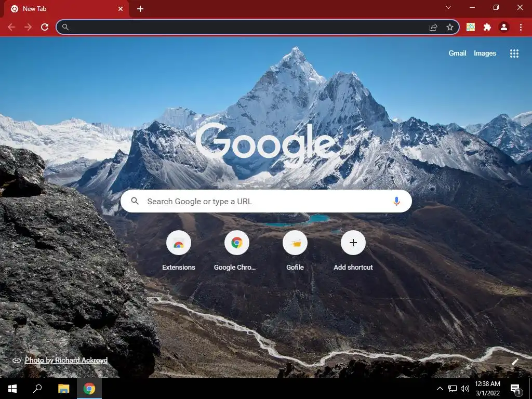Viewport: 532px width, 399px height.
Task: Open the colorful grid extension icon
Action: (471, 27)
